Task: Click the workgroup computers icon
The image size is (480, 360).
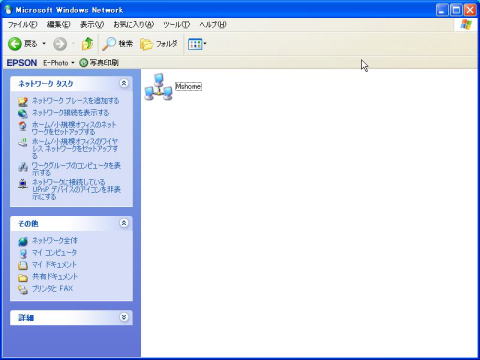Action: 23,167
